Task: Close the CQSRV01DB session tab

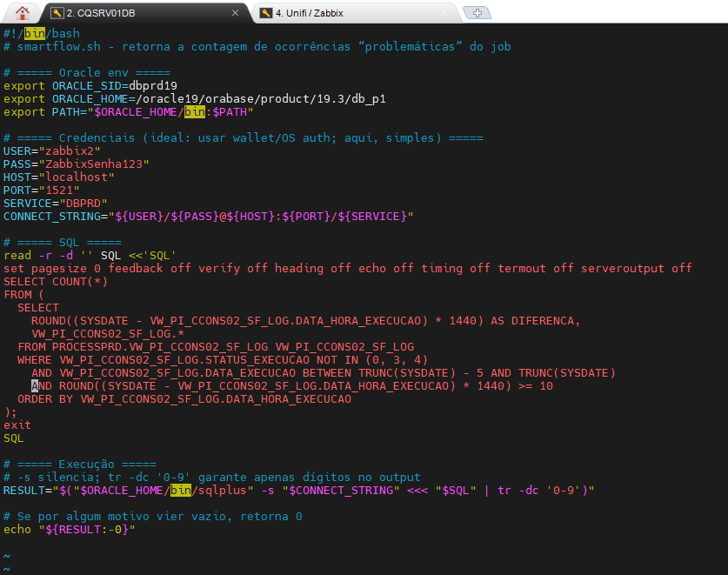Action: [235, 13]
